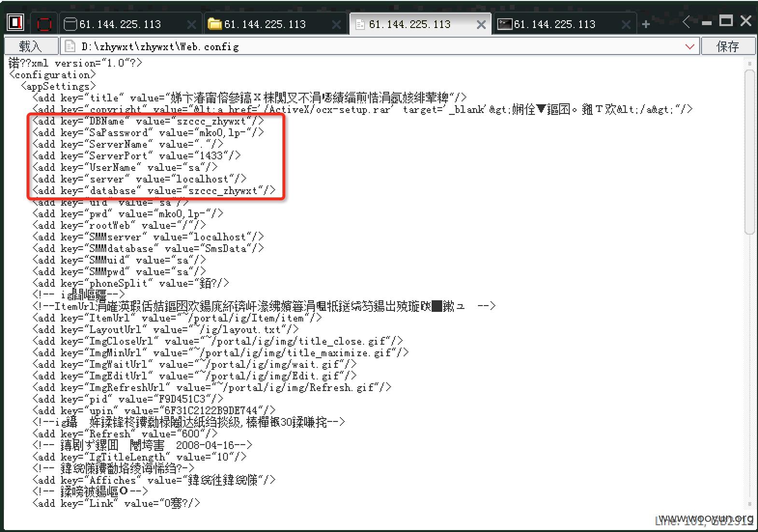Image resolution: width=758 pixels, height=532 pixels.
Task: Click the IgTitleLength value 10 line
Action: (139, 457)
